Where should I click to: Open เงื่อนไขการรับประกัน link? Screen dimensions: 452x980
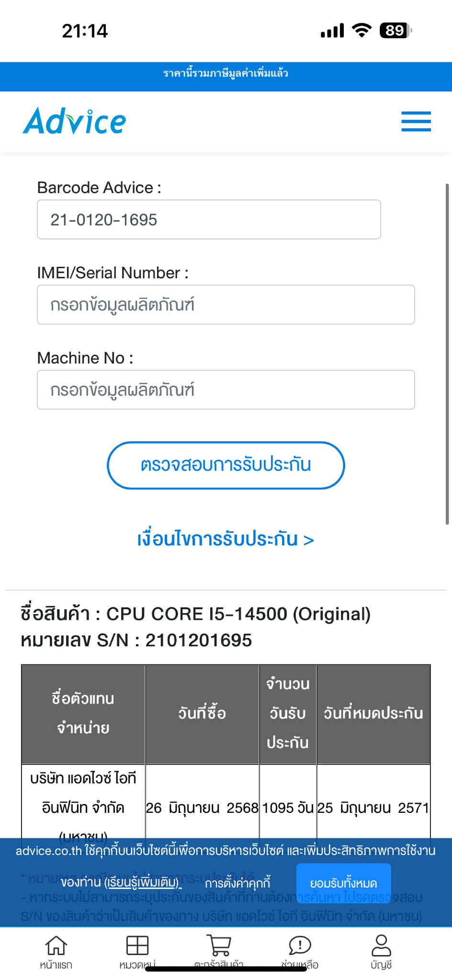point(226,539)
